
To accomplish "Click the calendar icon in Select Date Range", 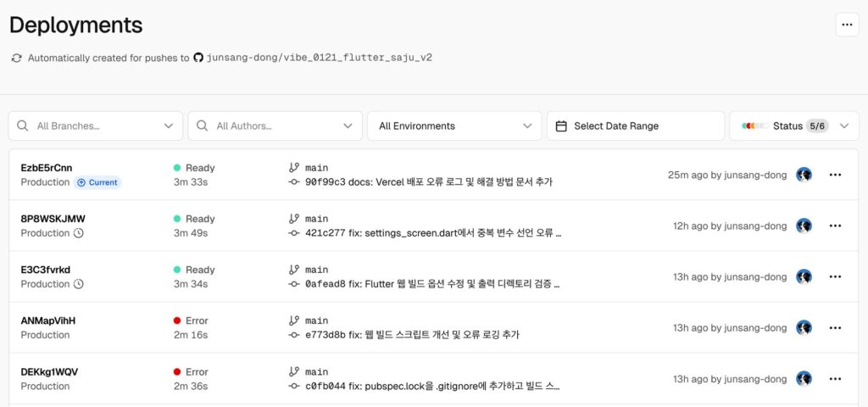I will pos(561,126).
